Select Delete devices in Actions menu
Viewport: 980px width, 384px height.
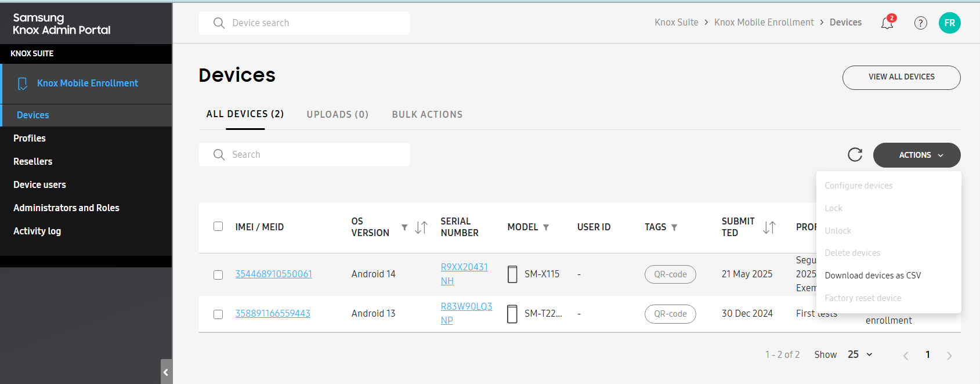[852, 253]
